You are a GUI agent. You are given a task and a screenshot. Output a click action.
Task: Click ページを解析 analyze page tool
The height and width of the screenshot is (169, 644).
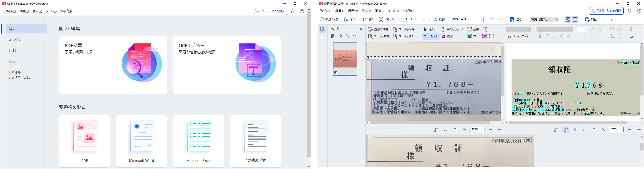[x=404, y=37]
